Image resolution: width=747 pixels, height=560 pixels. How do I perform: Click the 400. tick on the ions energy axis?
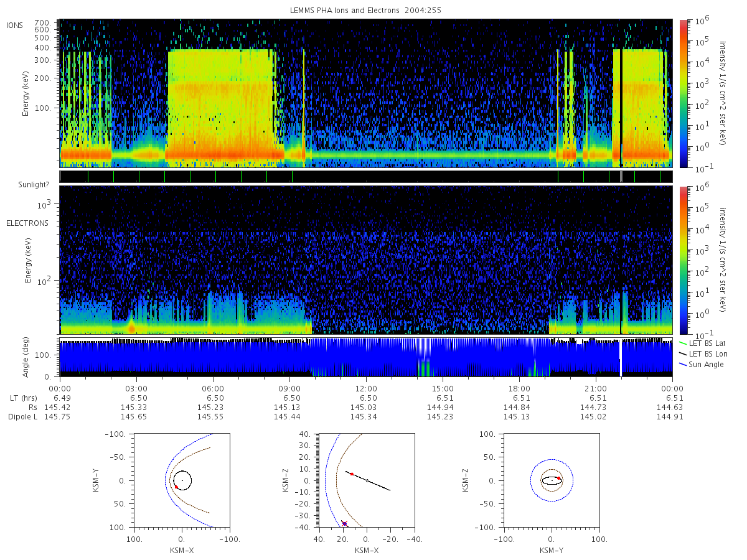44,47
